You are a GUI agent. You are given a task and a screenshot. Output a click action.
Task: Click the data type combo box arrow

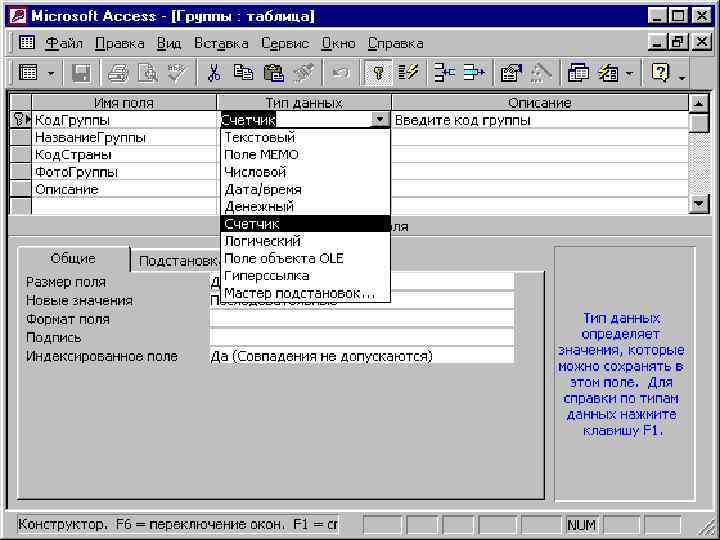[380, 120]
